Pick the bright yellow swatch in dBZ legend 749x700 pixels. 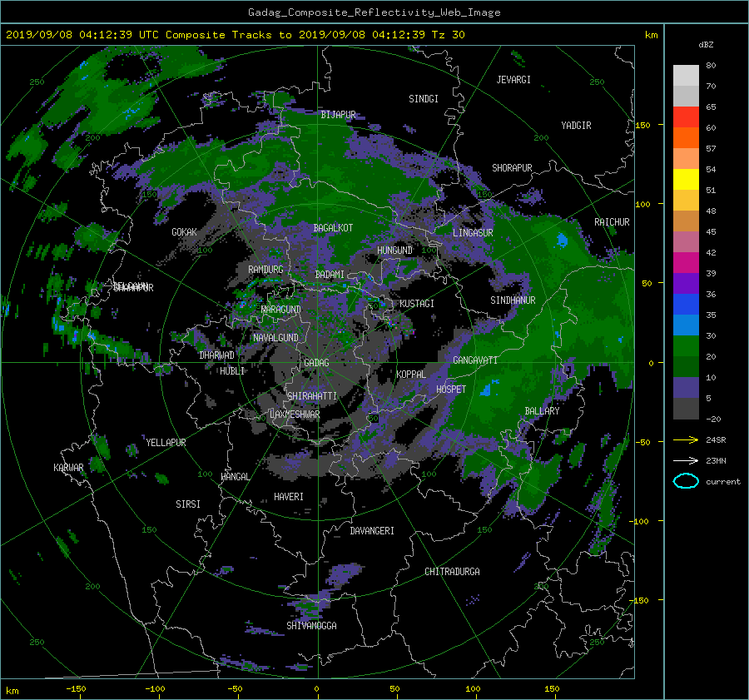tap(686, 179)
